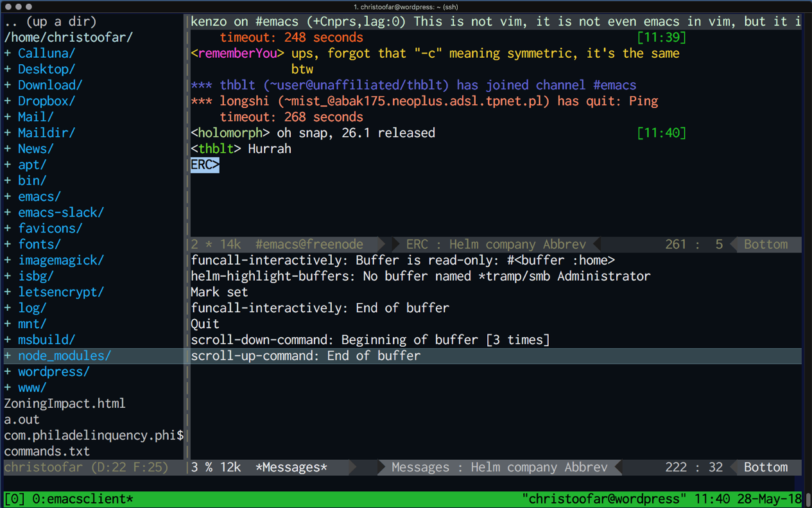Open the ZoningImpact.html file

click(x=65, y=404)
